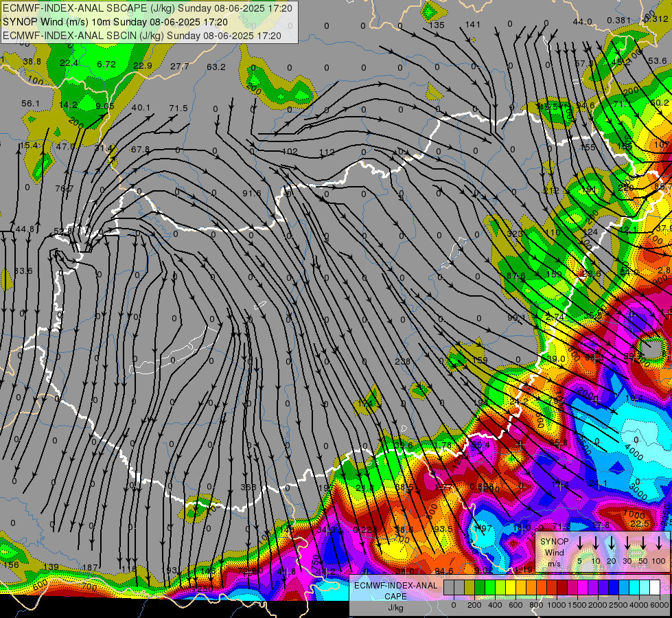Click the 93.5 value on the map
The image size is (672, 618).
click(x=443, y=529)
